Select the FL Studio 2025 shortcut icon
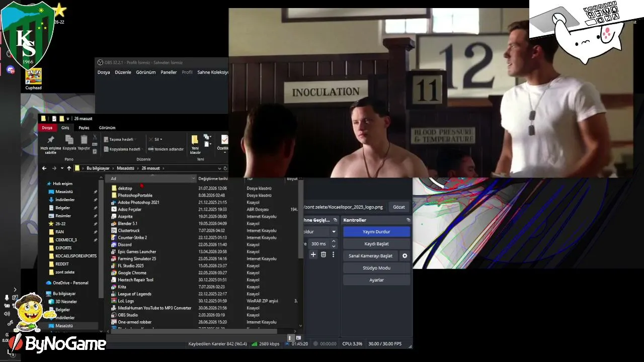The width and height of the screenshot is (644, 362). coord(114,266)
